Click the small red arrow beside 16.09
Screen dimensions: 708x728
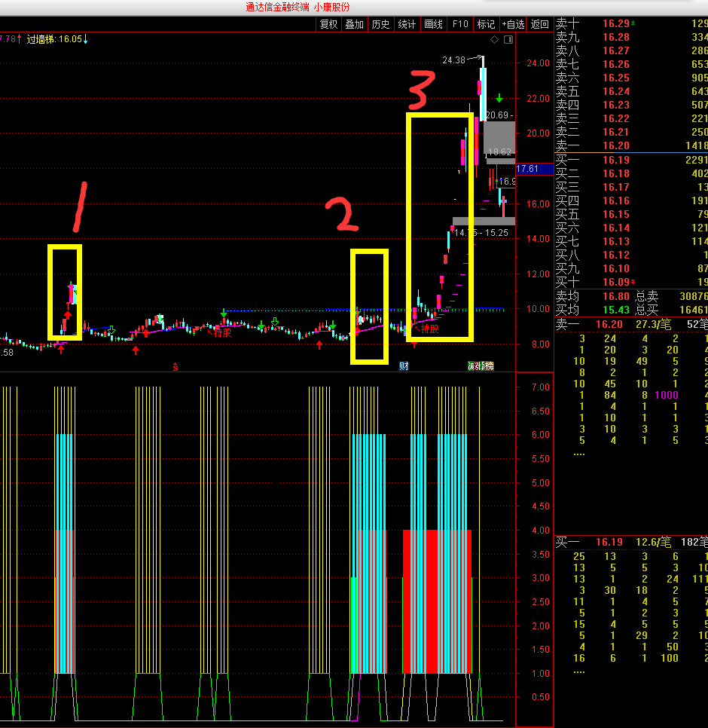pos(633,282)
